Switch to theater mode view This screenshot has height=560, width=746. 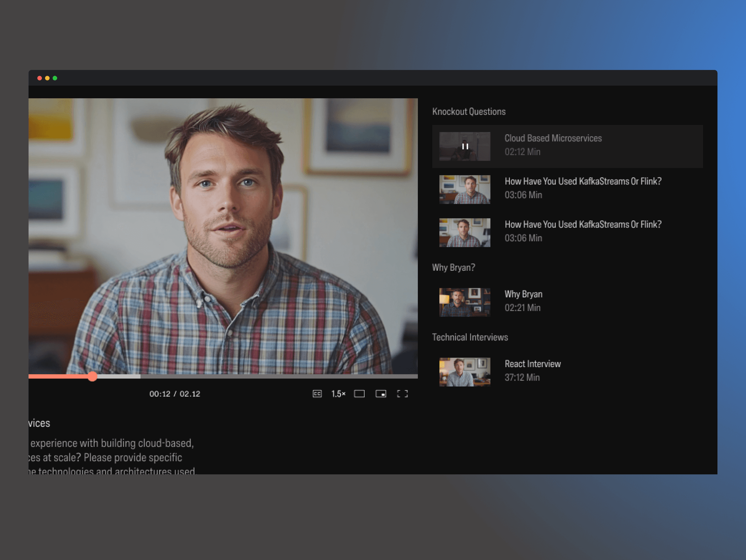(x=359, y=393)
